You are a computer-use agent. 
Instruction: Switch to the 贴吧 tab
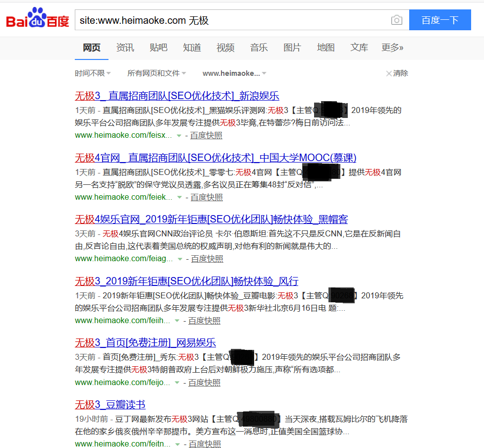(x=159, y=48)
